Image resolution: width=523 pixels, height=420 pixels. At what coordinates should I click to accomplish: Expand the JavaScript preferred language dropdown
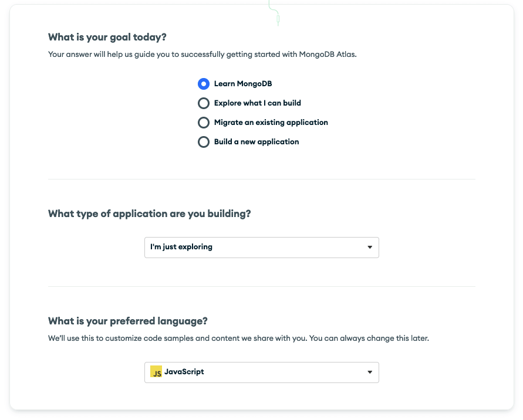(261, 372)
